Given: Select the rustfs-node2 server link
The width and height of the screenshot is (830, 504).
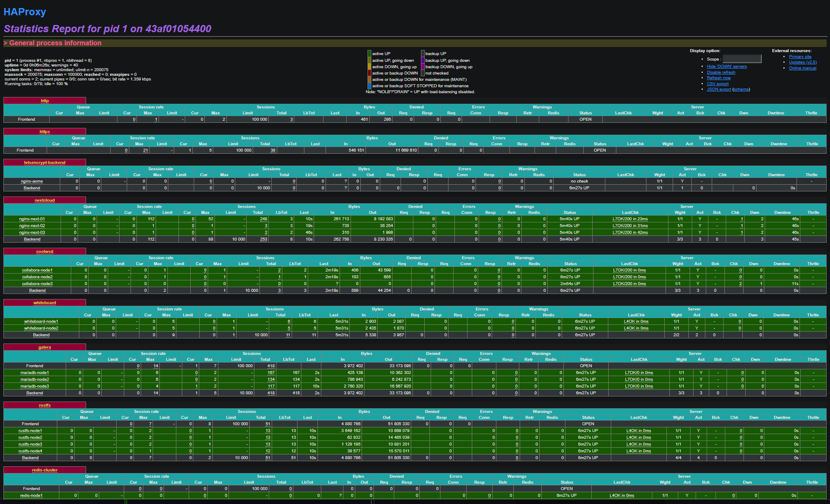Looking at the screenshot, I should coord(30,438).
